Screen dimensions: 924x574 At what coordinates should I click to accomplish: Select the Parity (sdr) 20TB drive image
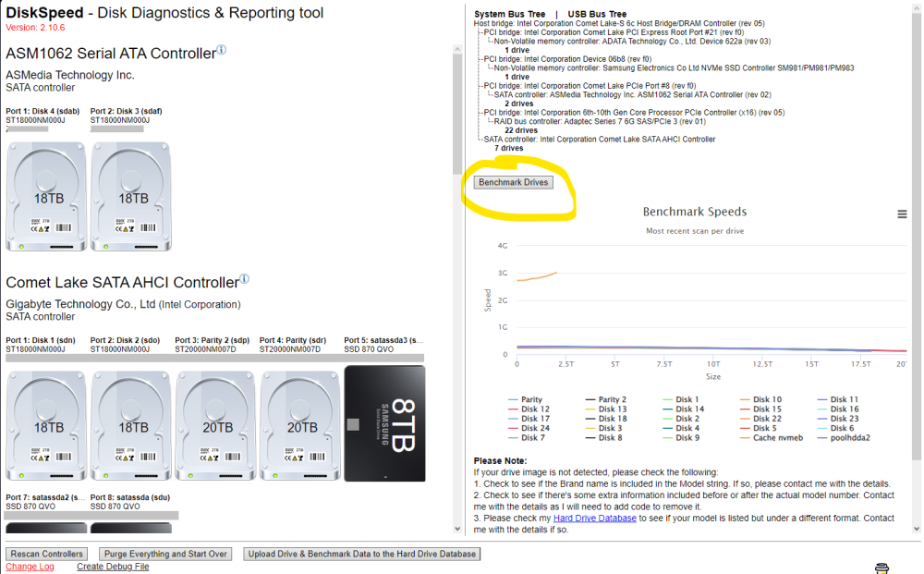coord(300,426)
